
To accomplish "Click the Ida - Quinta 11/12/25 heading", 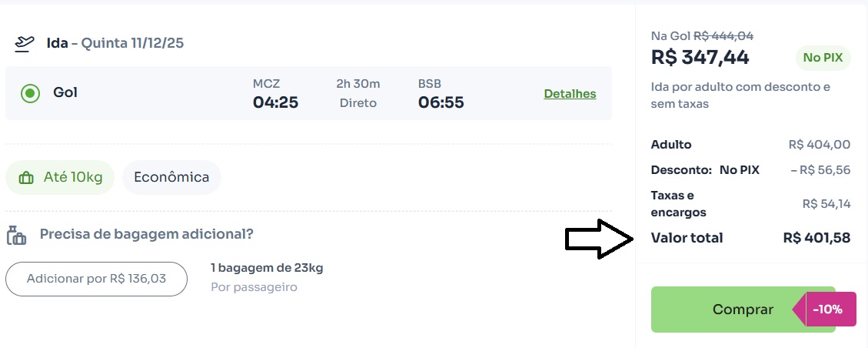I will (x=115, y=42).
